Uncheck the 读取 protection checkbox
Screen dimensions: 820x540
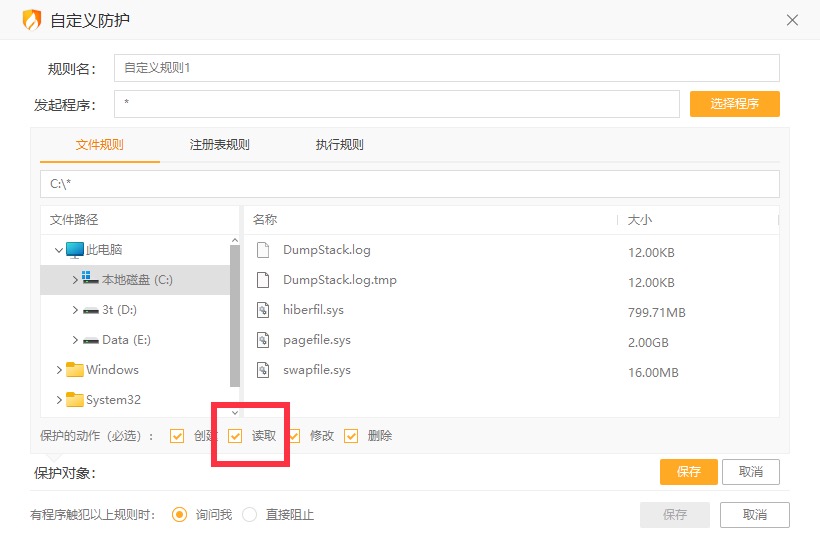click(236, 436)
